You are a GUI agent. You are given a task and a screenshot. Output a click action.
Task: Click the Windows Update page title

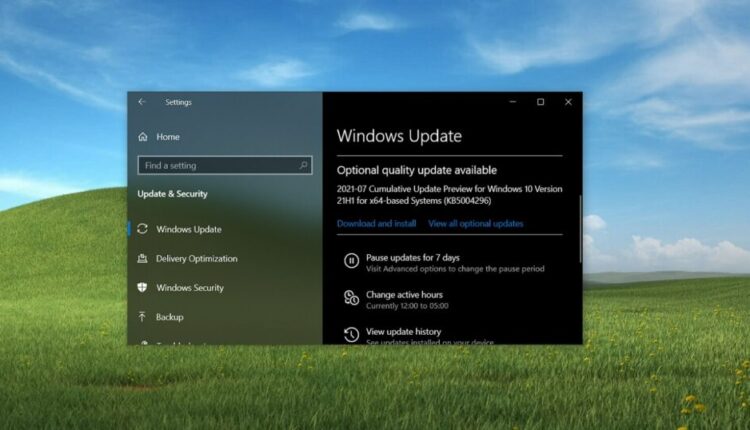[x=399, y=136]
